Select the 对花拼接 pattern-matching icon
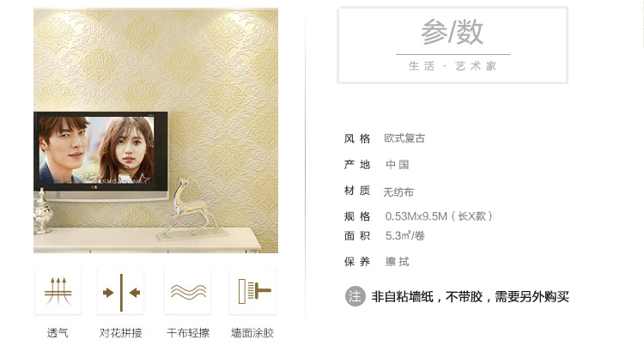The height and width of the screenshot is (352, 644). [121, 292]
